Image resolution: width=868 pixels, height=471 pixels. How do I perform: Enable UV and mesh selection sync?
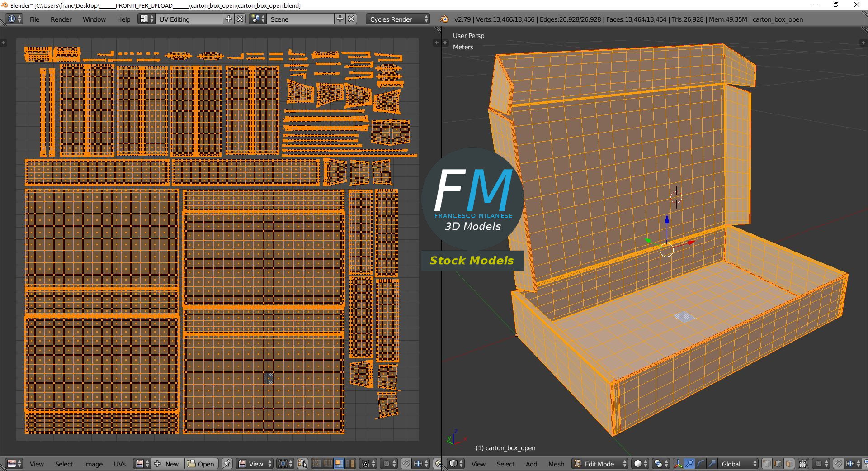tap(303, 464)
